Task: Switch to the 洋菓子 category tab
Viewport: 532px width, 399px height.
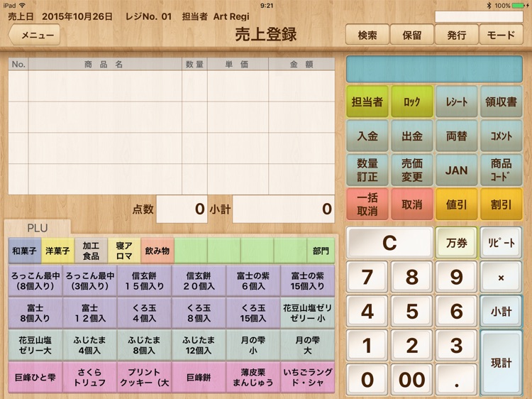Action: pyautogui.click(x=57, y=251)
